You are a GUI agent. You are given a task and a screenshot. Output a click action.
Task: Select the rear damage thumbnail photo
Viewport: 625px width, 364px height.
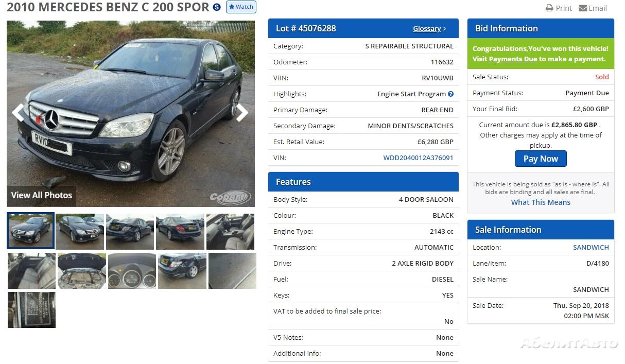pyautogui.click(x=130, y=232)
